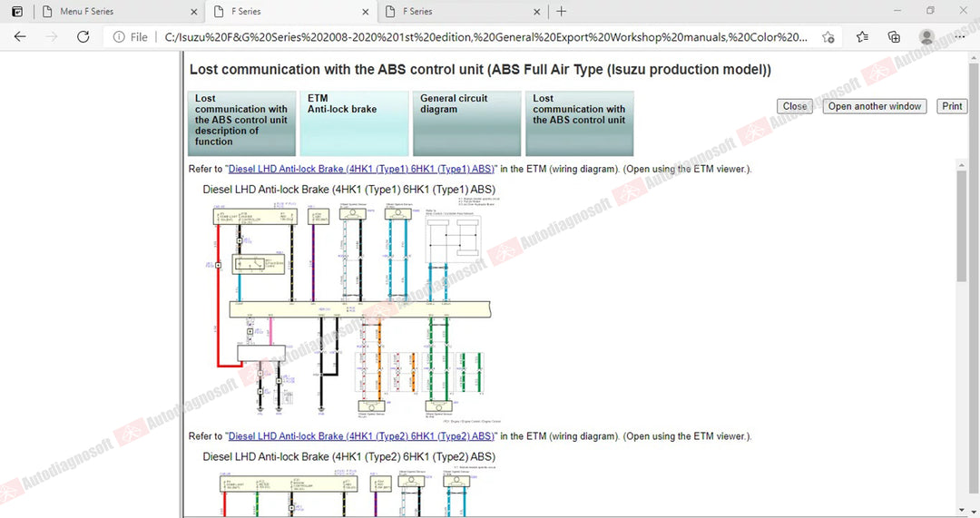The image size is (980, 518).
Task: Open Diesel LHD Anti-lock Brake Type2 link
Action: (x=360, y=436)
